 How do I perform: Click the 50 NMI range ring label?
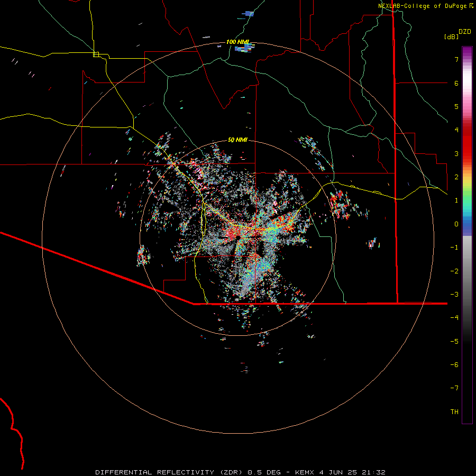click(237, 140)
